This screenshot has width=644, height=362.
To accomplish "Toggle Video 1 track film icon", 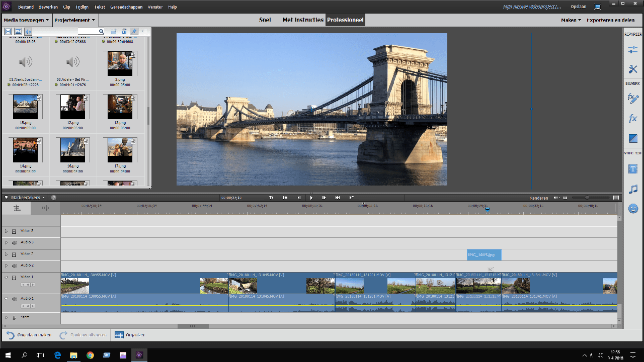I will 14,278.
